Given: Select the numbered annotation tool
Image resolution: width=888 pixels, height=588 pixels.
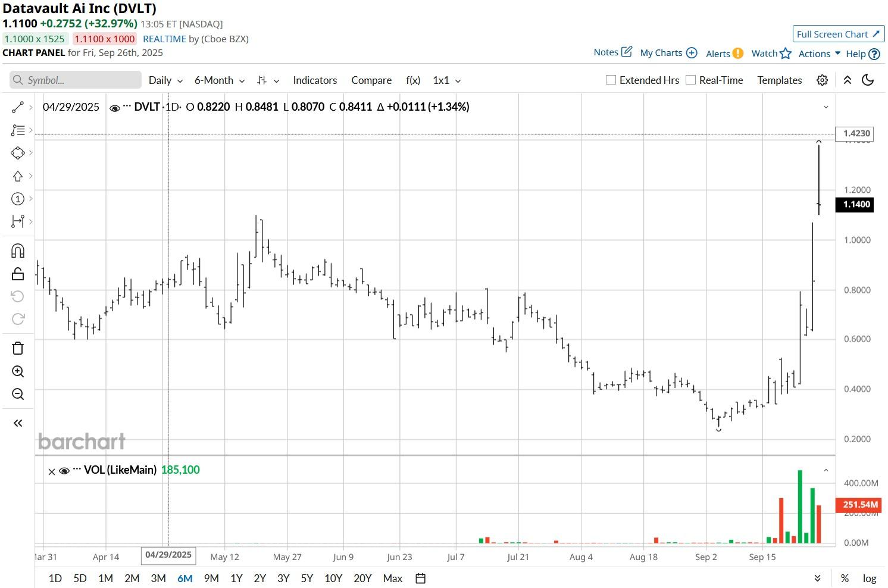Looking at the screenshot, I should point(18,199).
